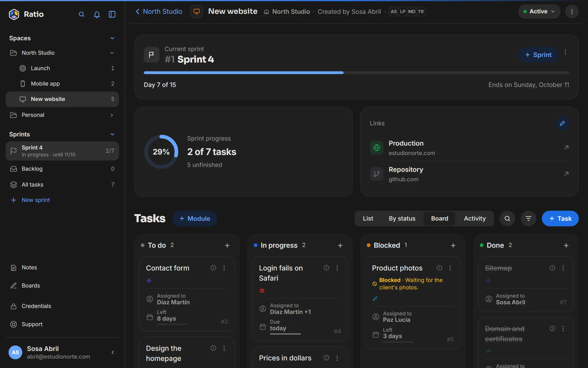Go back to North Studio

[x=159, y=12]
